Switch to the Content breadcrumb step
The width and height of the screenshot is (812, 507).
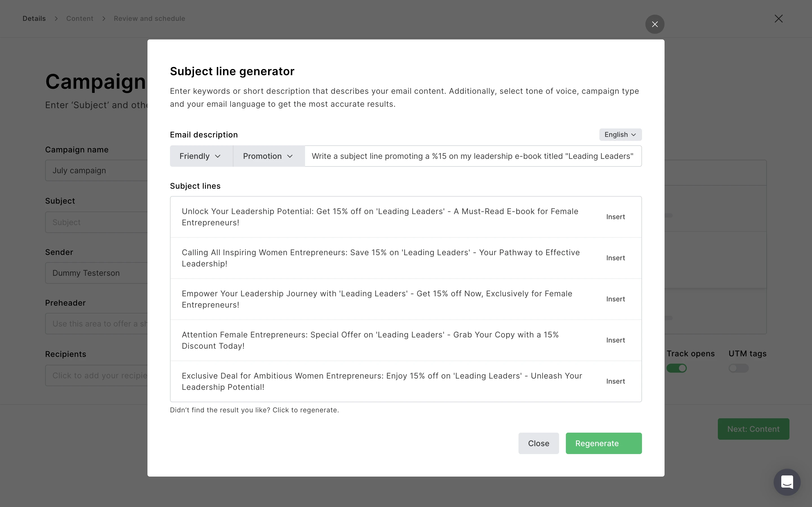coord(80,18)
